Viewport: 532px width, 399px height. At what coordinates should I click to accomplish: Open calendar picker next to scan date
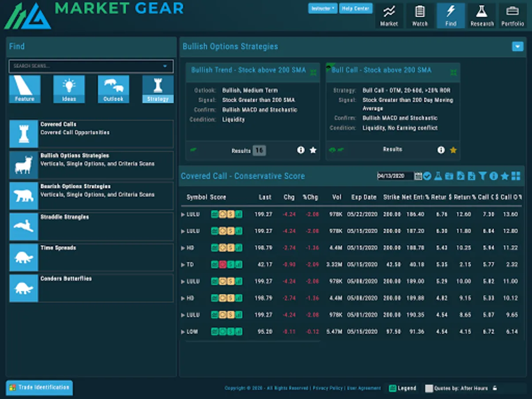[x=418, y=176]
